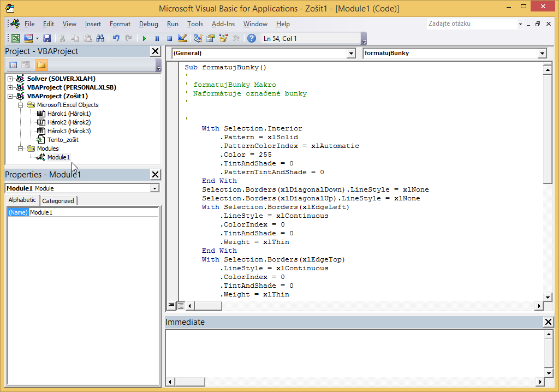The width and height of the screenshot is (559, 392).
Task: Click the Paste clipboard icon
Action: [88, 38]
